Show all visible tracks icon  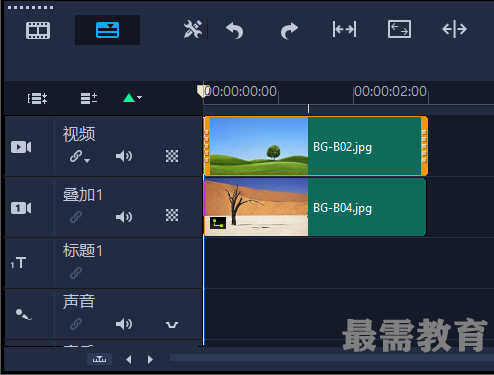coord(37,99)
